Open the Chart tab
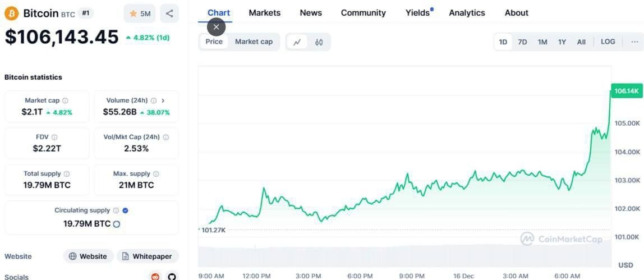The image size is (644, 280). pyautogui.click(x=219, y=13)
